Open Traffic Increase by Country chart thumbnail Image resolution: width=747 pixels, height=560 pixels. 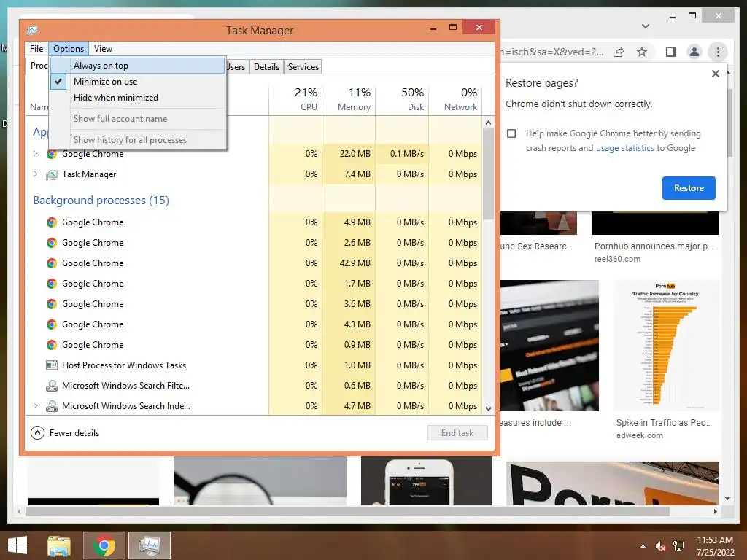(x=665, y=345)
